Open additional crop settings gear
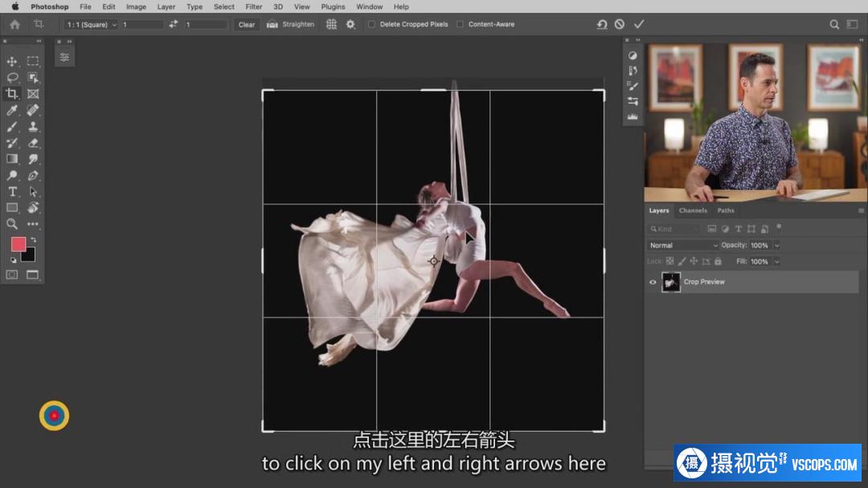 click(x=350, y=24)
